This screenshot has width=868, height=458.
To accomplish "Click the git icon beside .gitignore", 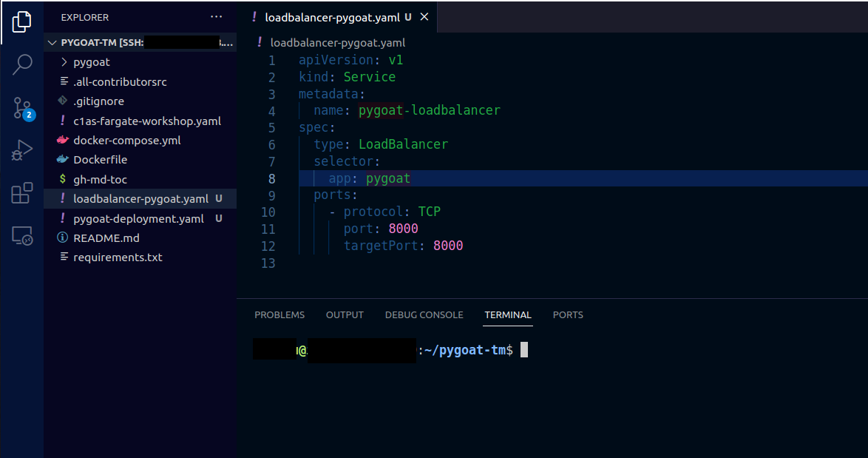I will click(x=63, y=101).
